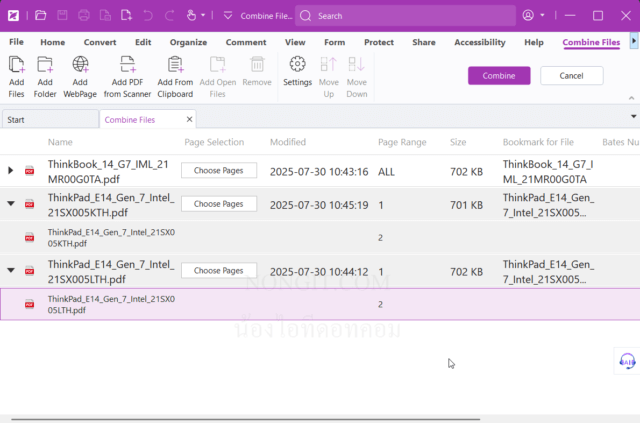Click the Undo arrow icon
The height and width of the screenshot is (423, 640).
coord(148,16)
